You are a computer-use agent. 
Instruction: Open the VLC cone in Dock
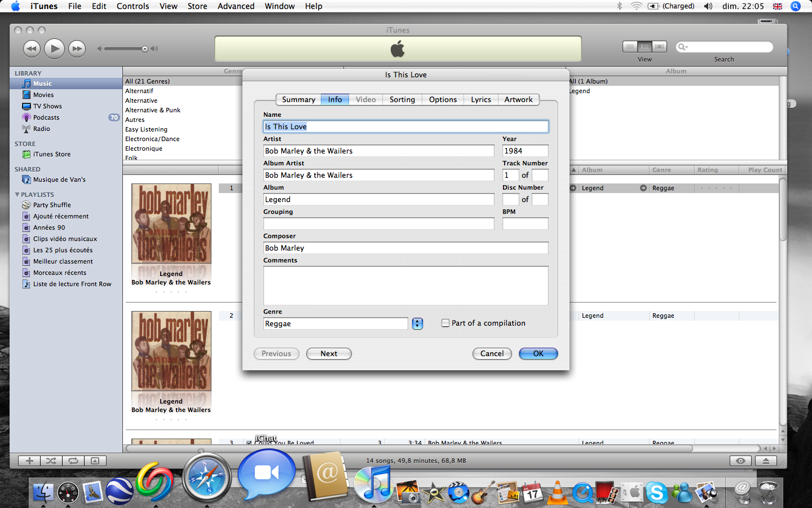pyautogui.click(x=558, y=492)
